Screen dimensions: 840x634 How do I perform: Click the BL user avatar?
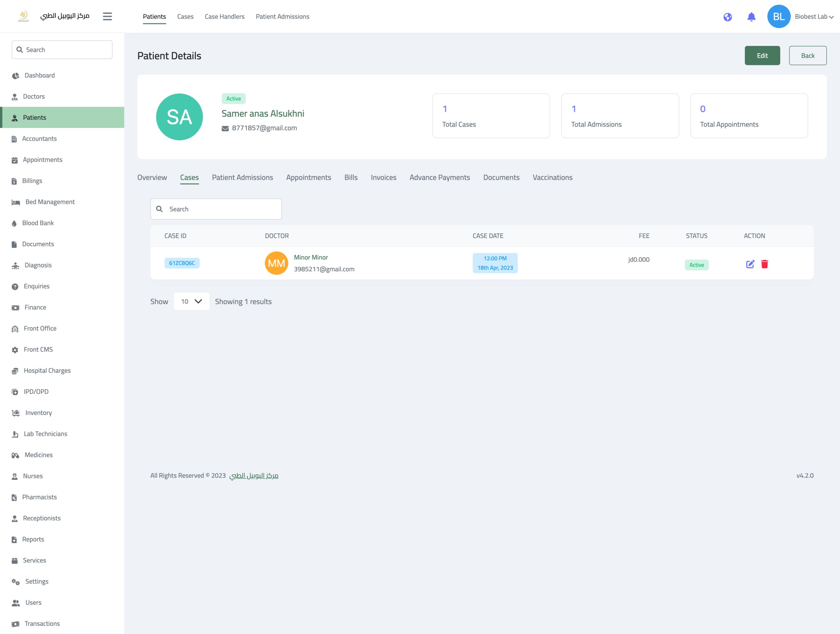click(779, 16)
